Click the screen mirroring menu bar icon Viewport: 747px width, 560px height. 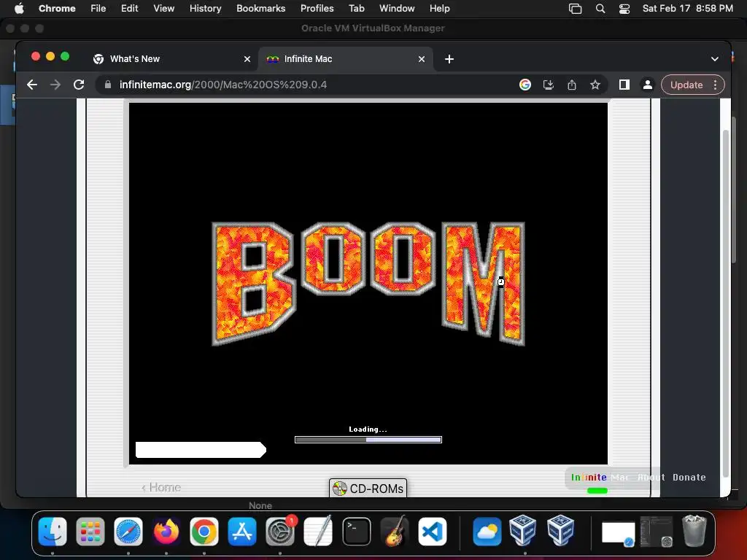tap(575, 8)
